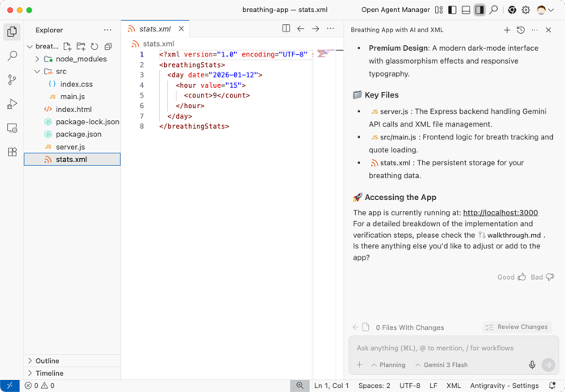This screenshot has width=565, height=392.
Task: Toggle the bottom panel visibility
Action: (466, 10)
